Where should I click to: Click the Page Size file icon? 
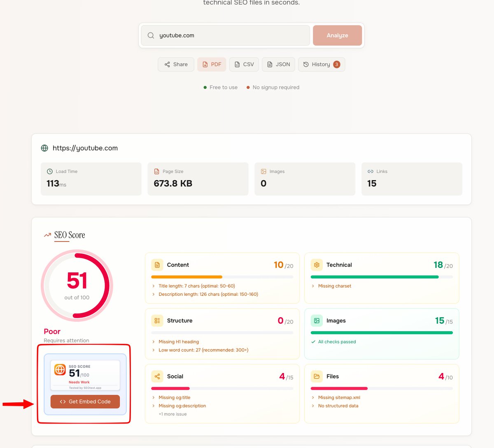pyautogui.click(x=156, y=171)
